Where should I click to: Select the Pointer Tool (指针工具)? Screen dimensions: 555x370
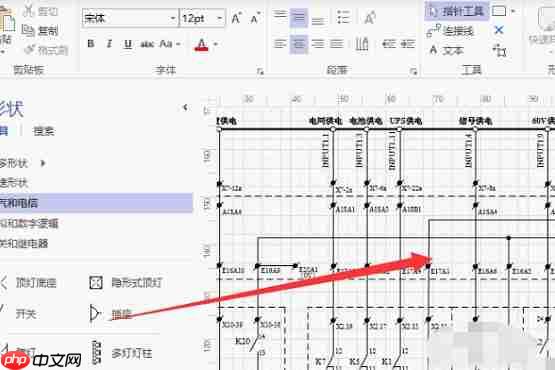pos(457,11)
